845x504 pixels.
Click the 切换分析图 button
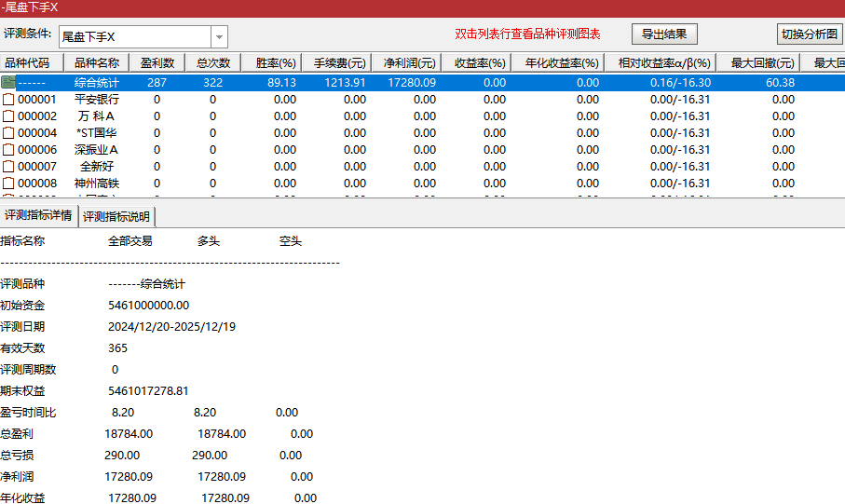click(809, 34)
